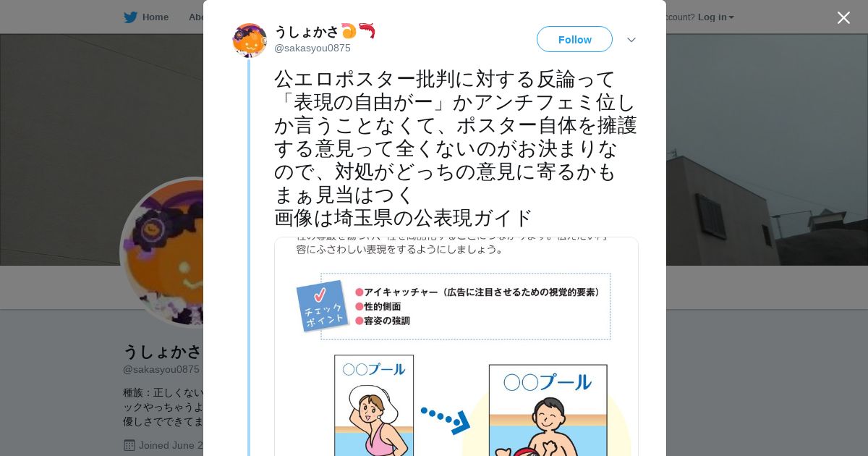
Task: Click the fried shrimp emoji in display name
Action: [349, 31]
